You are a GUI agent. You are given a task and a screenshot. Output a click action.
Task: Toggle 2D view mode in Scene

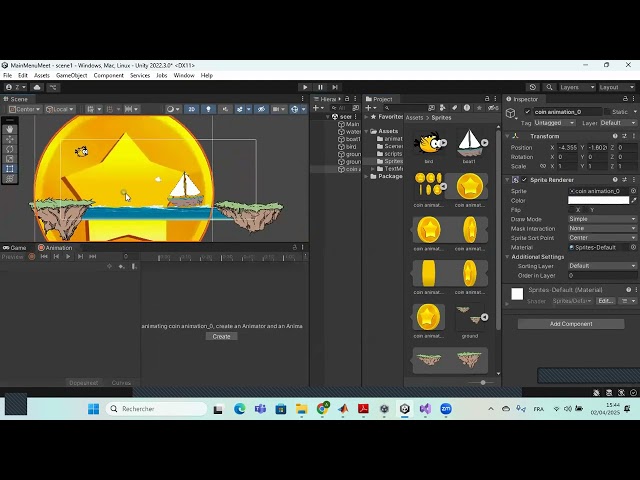[191, 109]
